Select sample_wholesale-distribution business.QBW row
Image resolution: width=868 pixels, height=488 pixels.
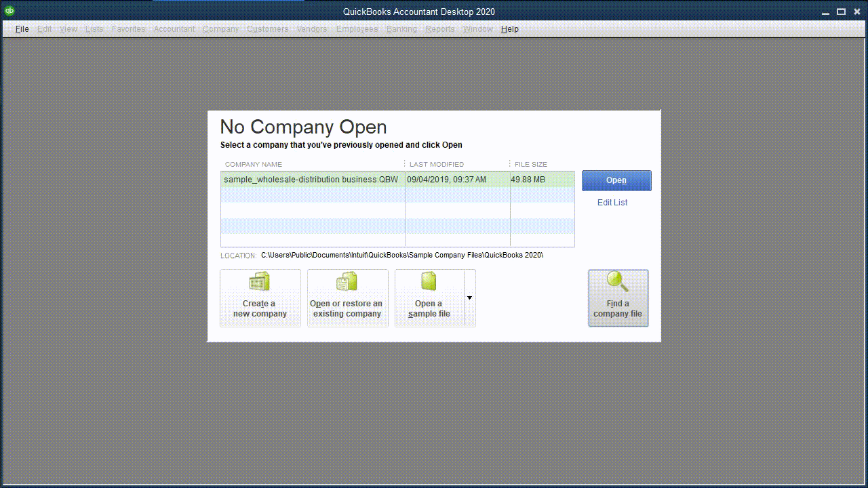[397, 180]
